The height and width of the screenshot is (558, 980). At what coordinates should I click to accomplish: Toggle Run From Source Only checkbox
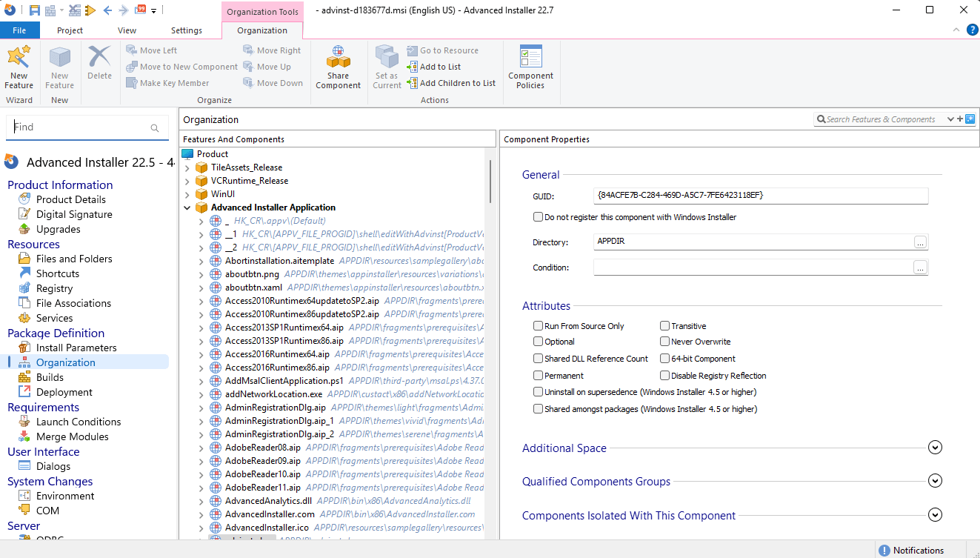[x=539, y=326]
